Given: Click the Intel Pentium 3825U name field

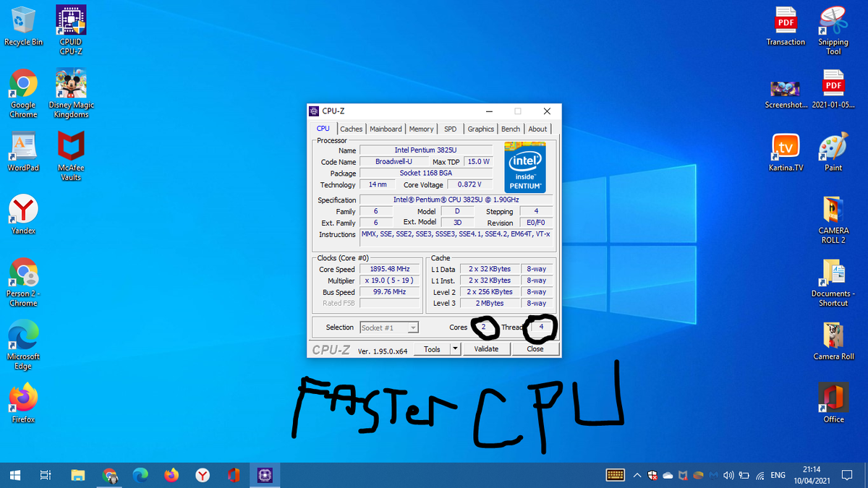Looking at the screenshot, I should point(425,150).
